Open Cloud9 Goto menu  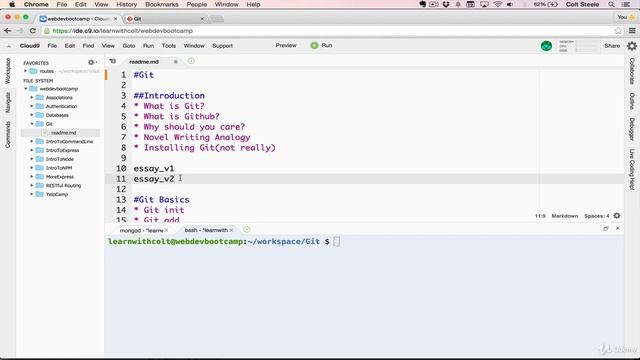coord(129,46)
